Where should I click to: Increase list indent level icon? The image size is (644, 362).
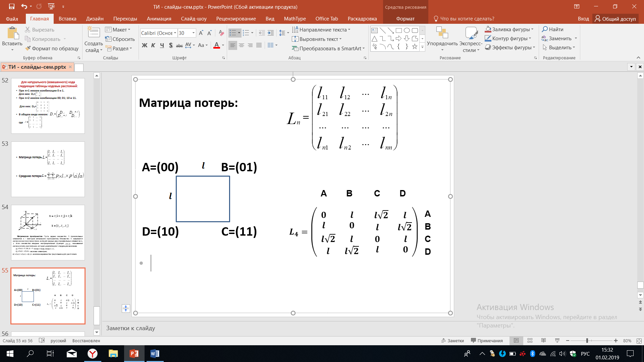click(271, 33)
